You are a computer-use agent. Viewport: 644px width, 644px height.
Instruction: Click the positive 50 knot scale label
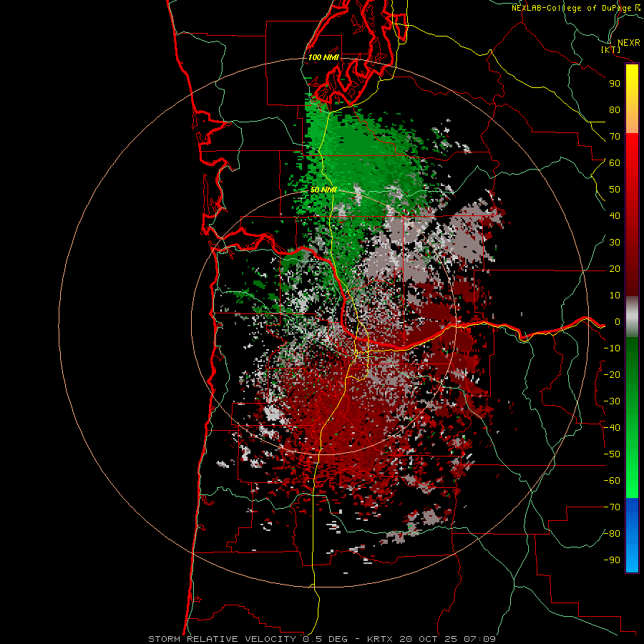(615, 190)
